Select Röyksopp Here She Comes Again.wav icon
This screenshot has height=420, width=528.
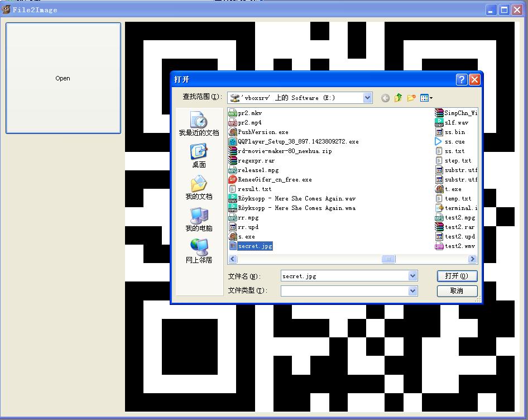[x=233, y=198]
